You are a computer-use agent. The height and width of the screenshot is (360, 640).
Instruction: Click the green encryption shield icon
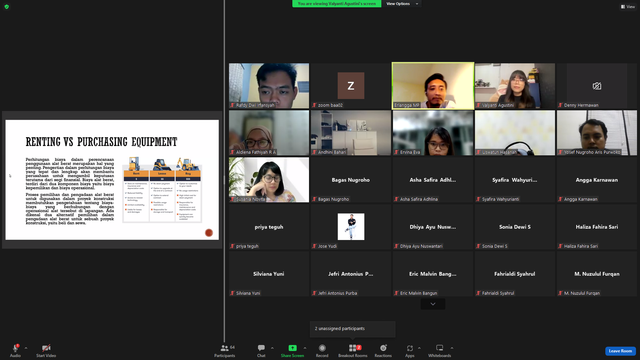point(7,7)
